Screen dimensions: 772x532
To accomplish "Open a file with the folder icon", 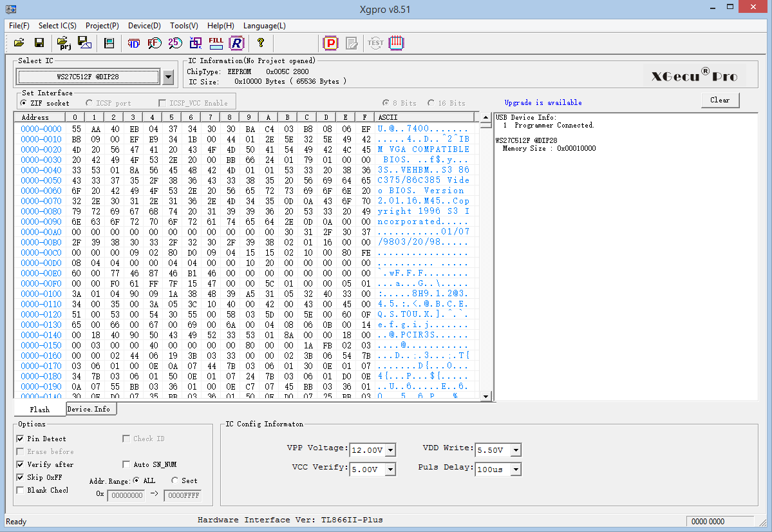I will tap(19, 43).
